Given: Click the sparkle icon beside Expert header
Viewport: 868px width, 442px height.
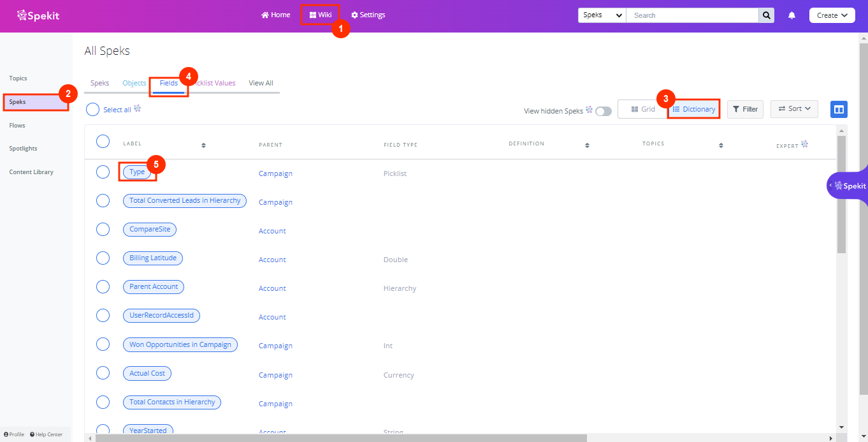Looking at the screenshot, I should pos(804,144).
